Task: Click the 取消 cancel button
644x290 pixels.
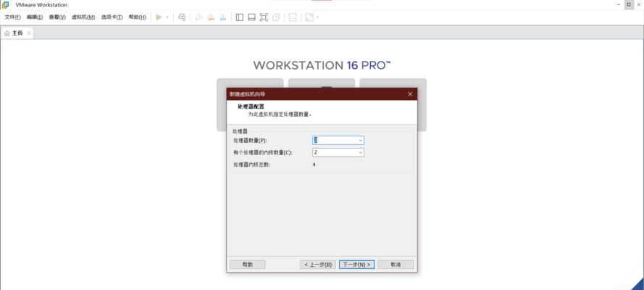Action: point(396,265)
